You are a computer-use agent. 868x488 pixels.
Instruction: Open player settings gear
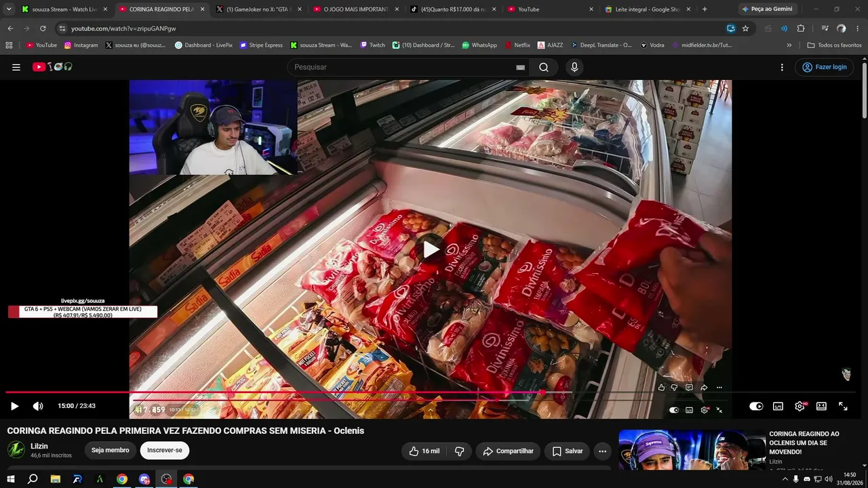coord(800,406)
